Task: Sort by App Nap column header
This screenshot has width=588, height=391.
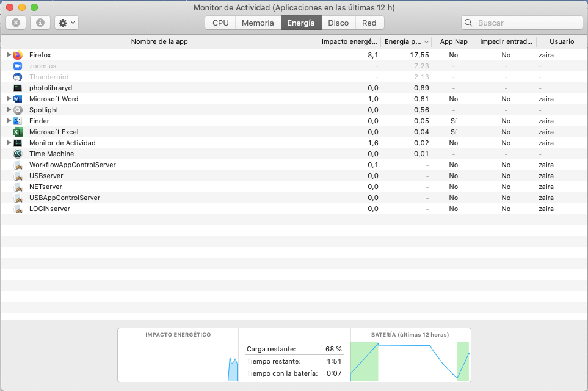Action: [454, 41]
